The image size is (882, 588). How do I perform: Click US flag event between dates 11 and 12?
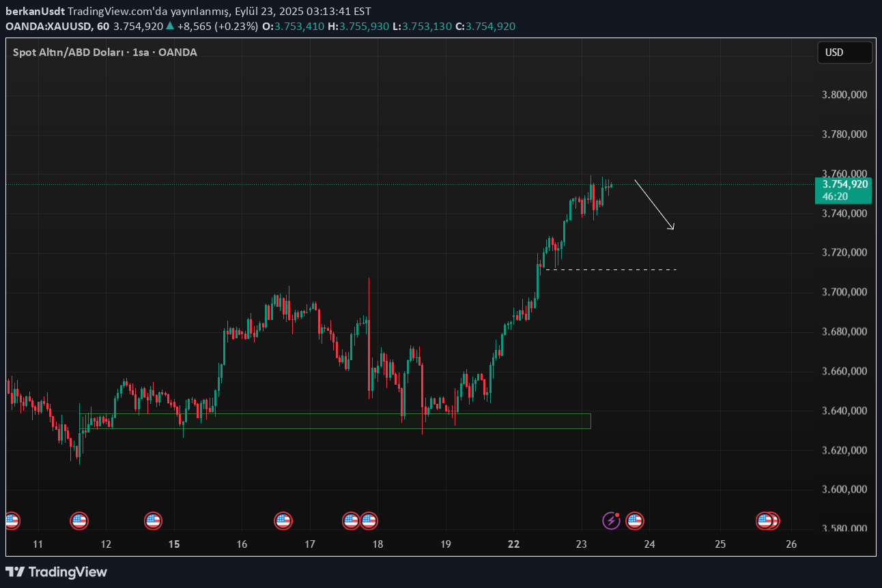(79, 521)
